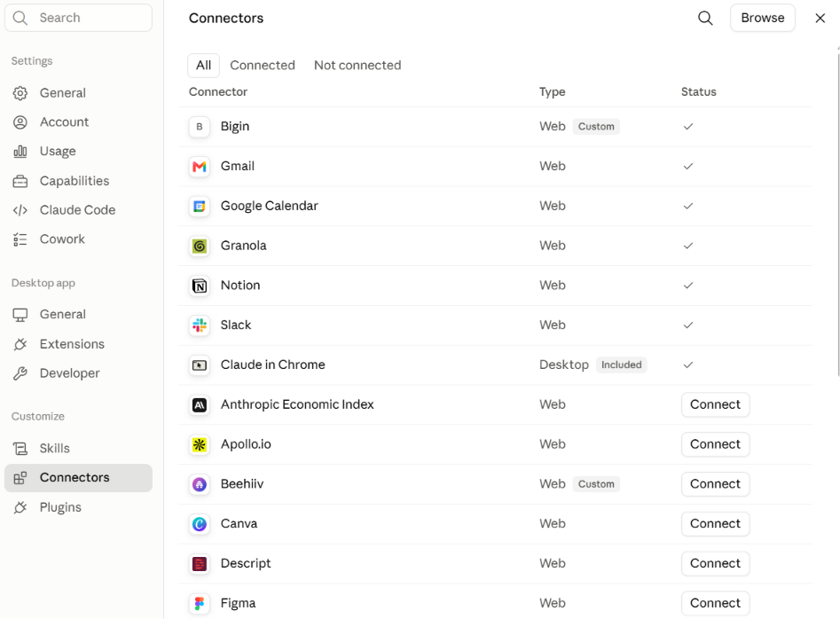
Task: Click the Gmail logo icon
Action: [200, 167]
